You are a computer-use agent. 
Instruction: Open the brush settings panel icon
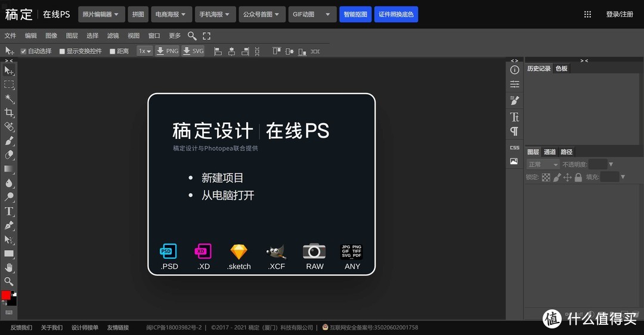[514, 100]
